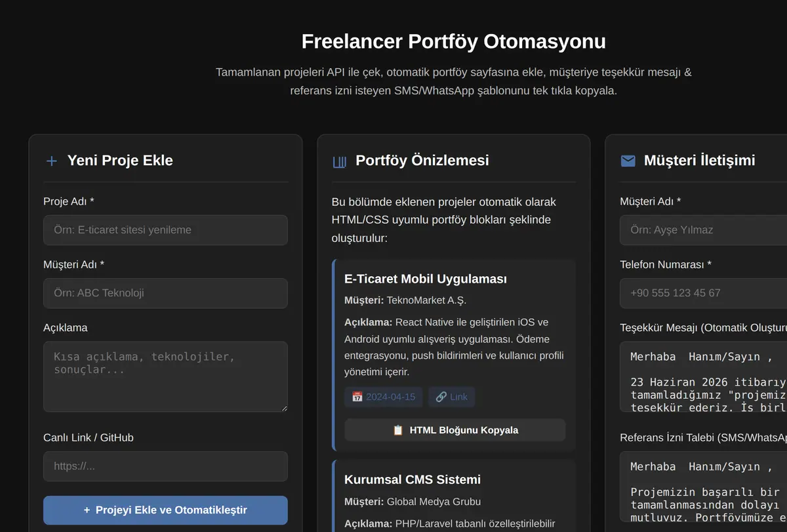The image size is (787, 532).
Task: Select the Kurumsal CMS Sistemi card title
Action: click(x=413, y=480)
